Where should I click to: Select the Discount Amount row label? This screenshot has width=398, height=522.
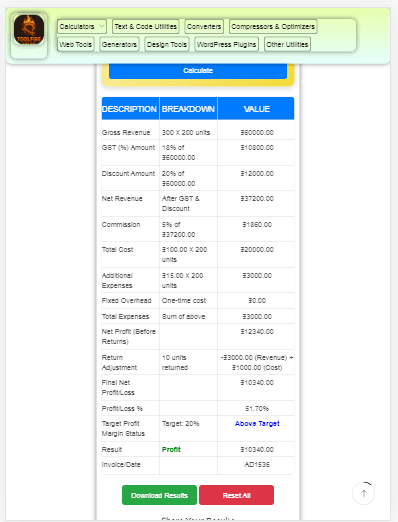coord(128,173)
